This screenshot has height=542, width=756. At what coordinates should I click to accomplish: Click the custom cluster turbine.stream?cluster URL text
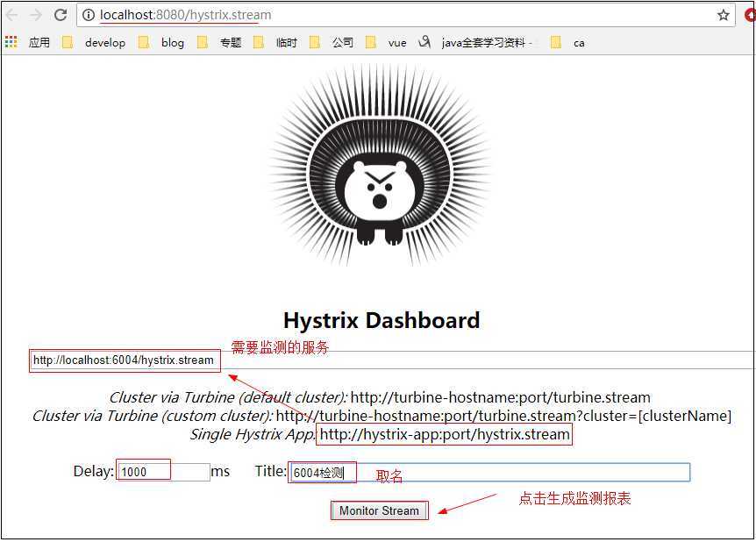click(503, 416)
